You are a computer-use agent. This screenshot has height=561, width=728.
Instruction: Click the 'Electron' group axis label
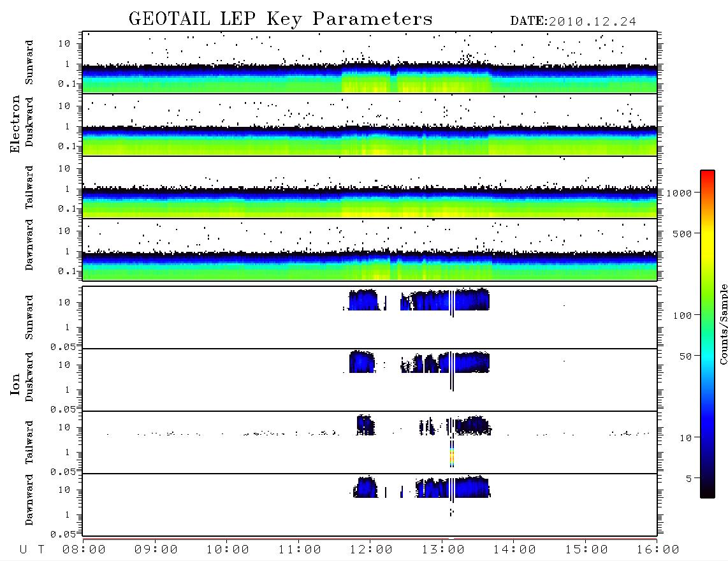(15, 124)
